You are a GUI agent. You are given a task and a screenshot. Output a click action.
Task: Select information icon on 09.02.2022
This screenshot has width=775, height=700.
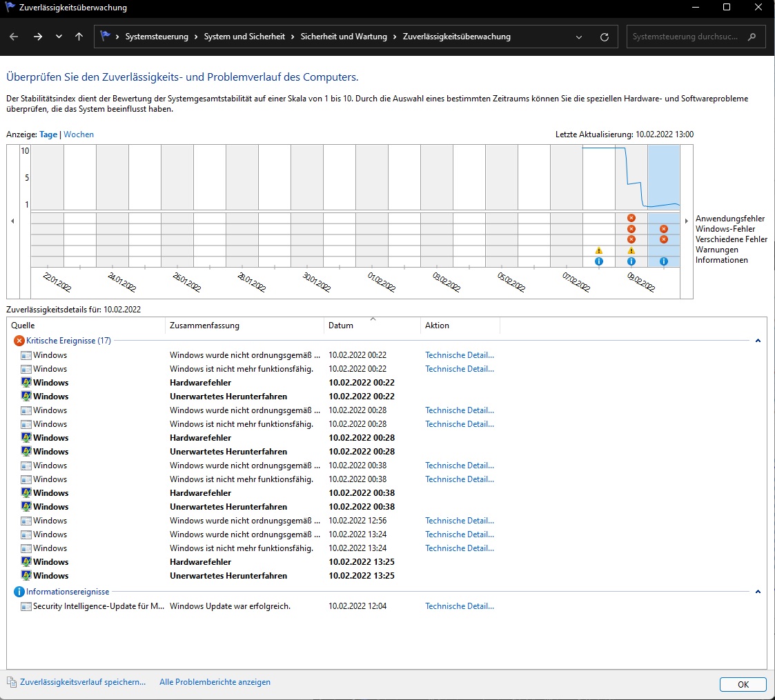pos(631,261)
